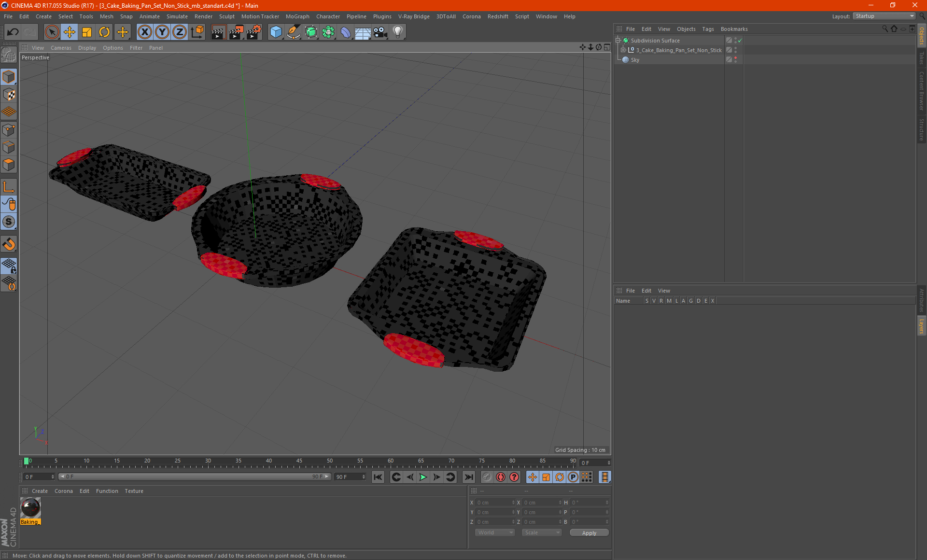This screenshot has width=927, height=560.
Task: Click Render View clapperboard icon
Action: click(218, 32)
